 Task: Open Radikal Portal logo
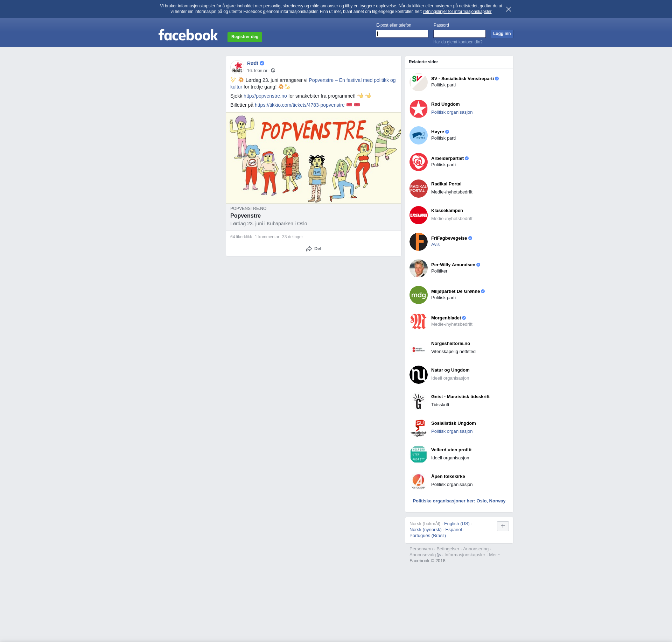[419, 189]
